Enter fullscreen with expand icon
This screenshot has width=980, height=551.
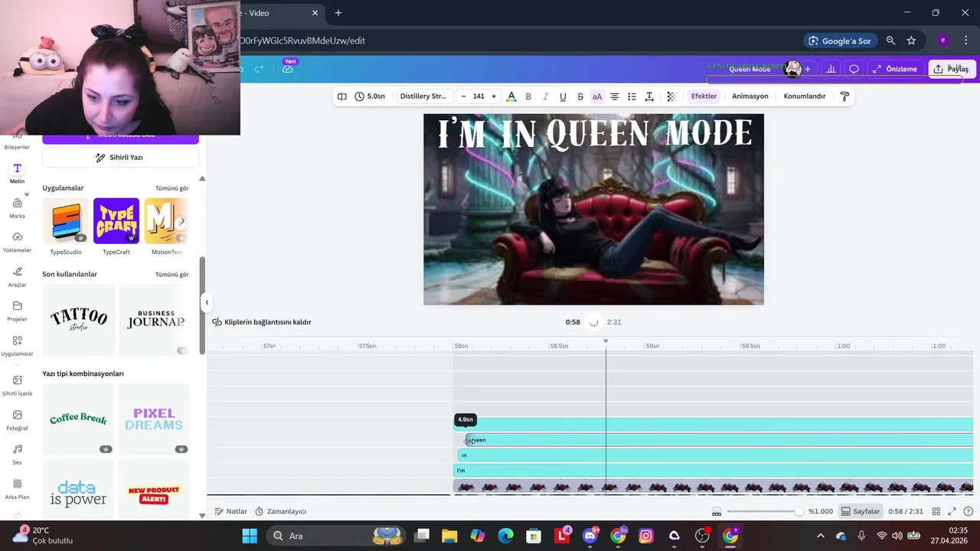[952, 511]
